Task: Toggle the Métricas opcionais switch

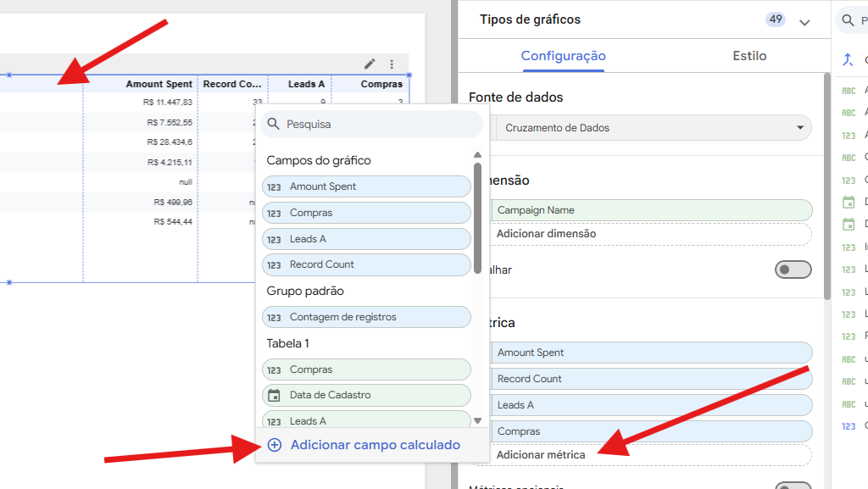Action: (793, 487)
